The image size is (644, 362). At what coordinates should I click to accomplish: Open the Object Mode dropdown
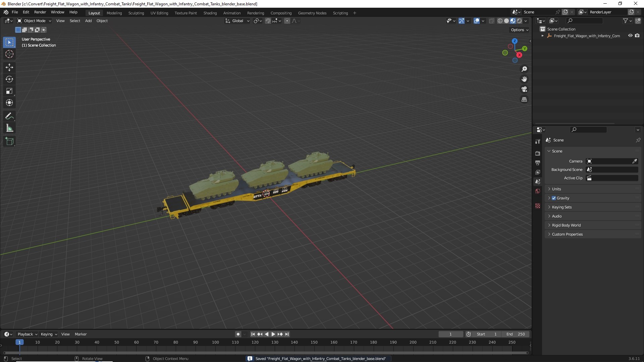[x=34, y=21]
